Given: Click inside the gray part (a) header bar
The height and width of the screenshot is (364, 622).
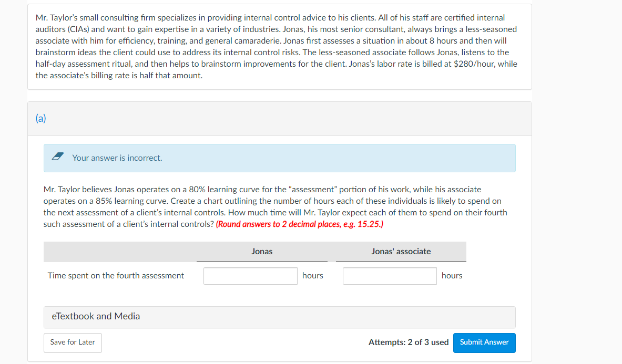Looking at the screenshot, I should pyautogui.click(x=279, y=119).
